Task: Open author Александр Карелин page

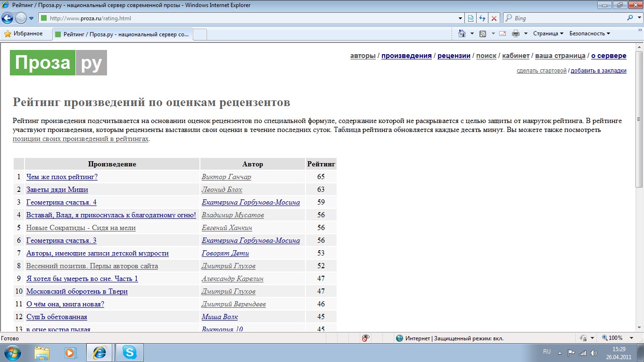Action: click(x=232, y=279)
